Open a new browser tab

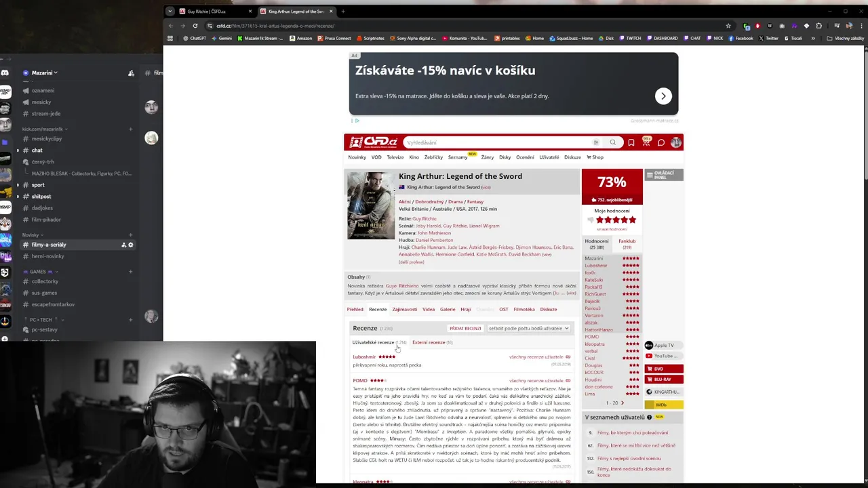coord(343,11)
